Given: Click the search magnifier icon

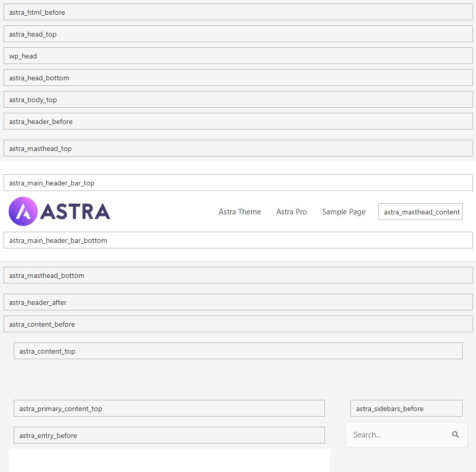Looking at the screenshot, I should pos(455,434).
